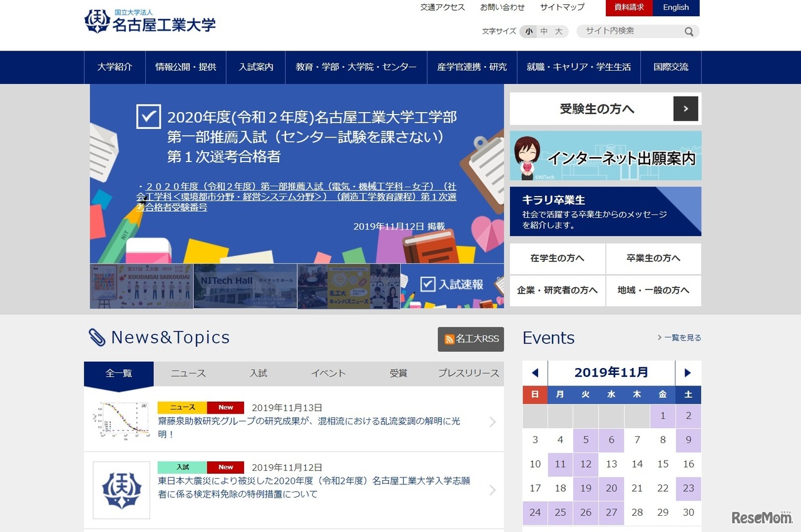
Task: Open 国際交流 menu
Action: [x=671, y=67]
